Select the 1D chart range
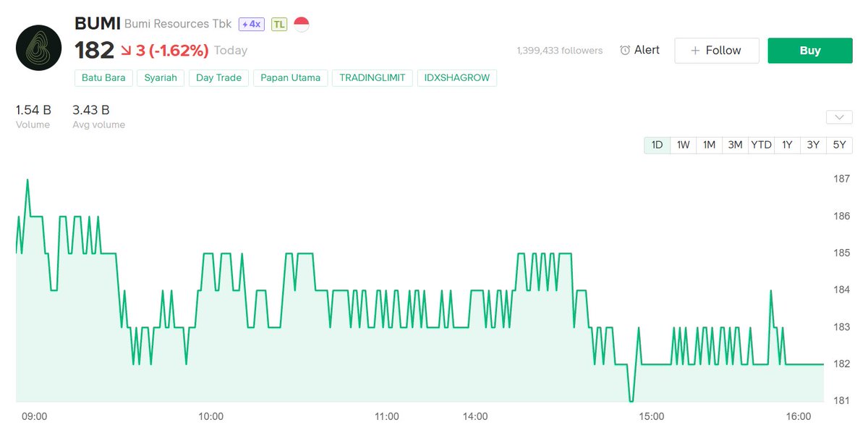 click(657, 145)
